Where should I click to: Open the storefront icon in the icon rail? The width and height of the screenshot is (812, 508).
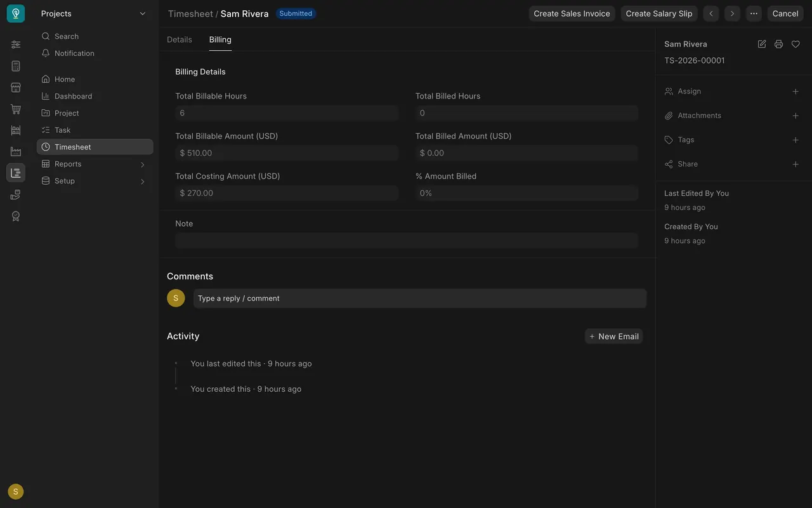click(x=16, y=88)
